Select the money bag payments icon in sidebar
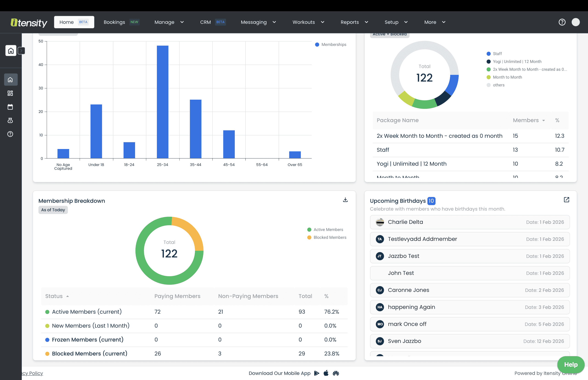This screenshot has height=380, width=588. (x=10, y=120)
